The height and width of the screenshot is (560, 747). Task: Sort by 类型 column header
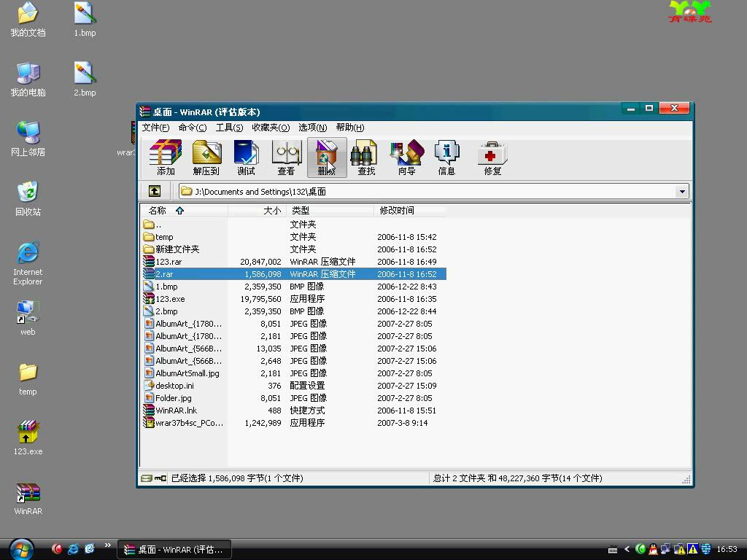pos(330,211)
